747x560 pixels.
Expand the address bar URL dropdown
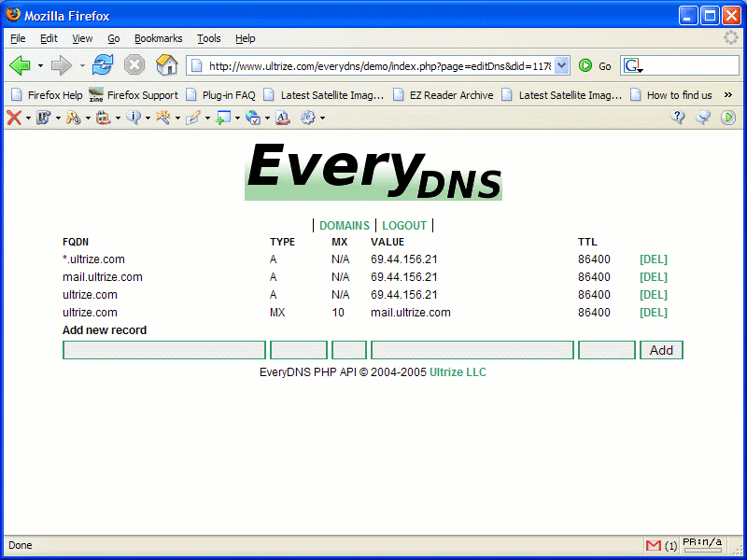click(x=562, y=65)
